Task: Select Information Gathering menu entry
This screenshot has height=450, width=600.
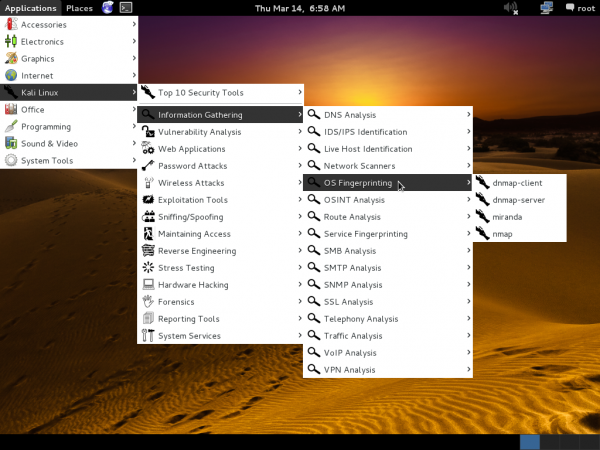Action: 220,114
